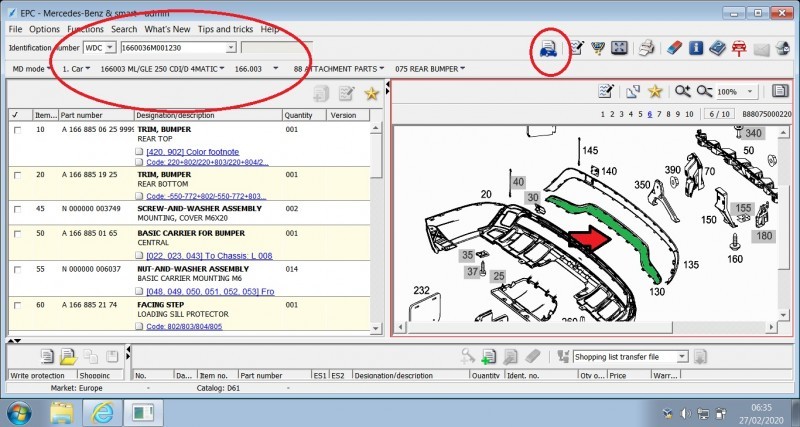Click the red car on lift icon

pos(739,48)
